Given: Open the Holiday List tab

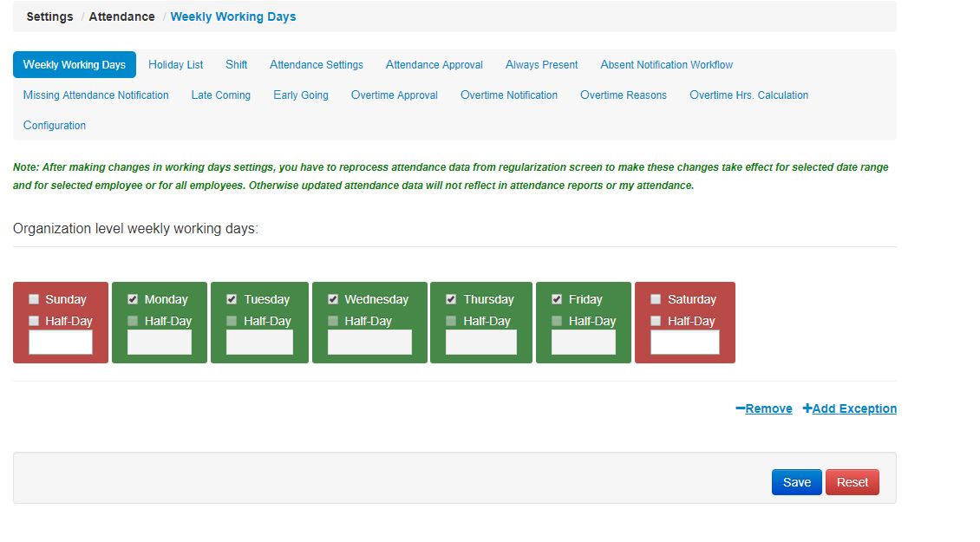Looking at the screenshot, I should [x=175, y=65].
